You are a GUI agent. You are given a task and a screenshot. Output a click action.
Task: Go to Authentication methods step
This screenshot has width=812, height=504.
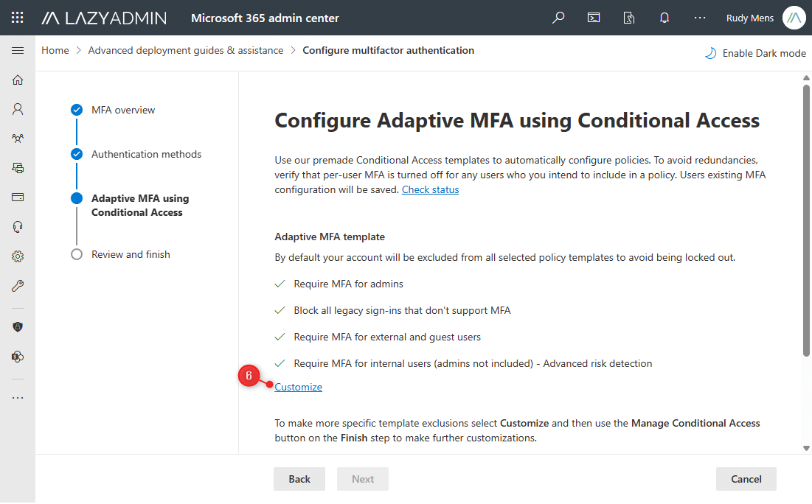[146, 154]
